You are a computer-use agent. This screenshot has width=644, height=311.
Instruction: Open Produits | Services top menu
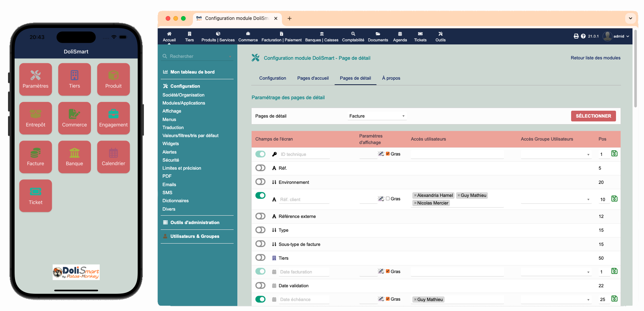(218, 36)
